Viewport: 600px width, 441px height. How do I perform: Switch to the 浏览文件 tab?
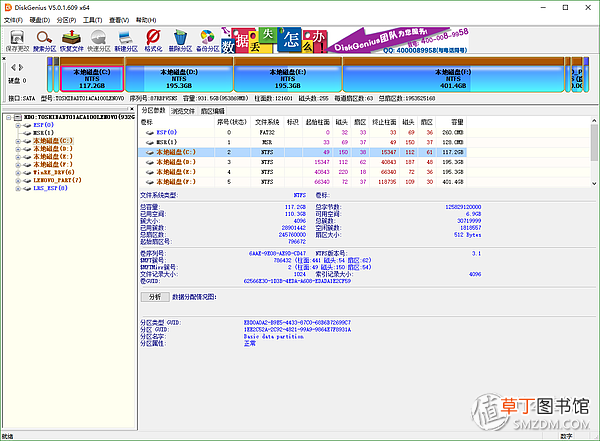point(183,111)
